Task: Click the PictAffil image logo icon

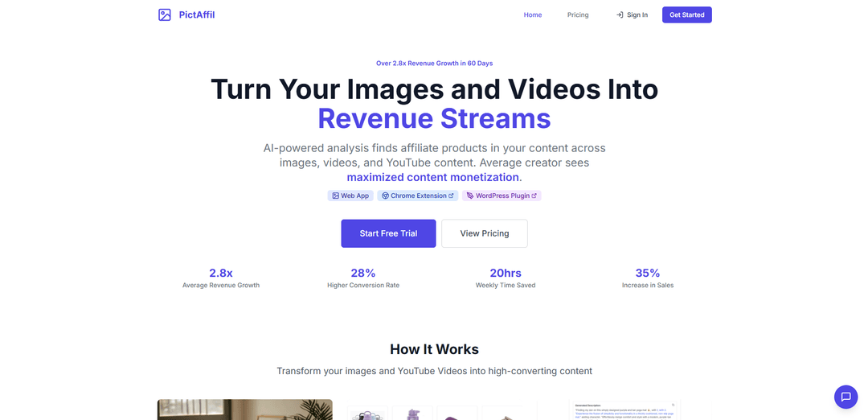Action: point(165,14)
